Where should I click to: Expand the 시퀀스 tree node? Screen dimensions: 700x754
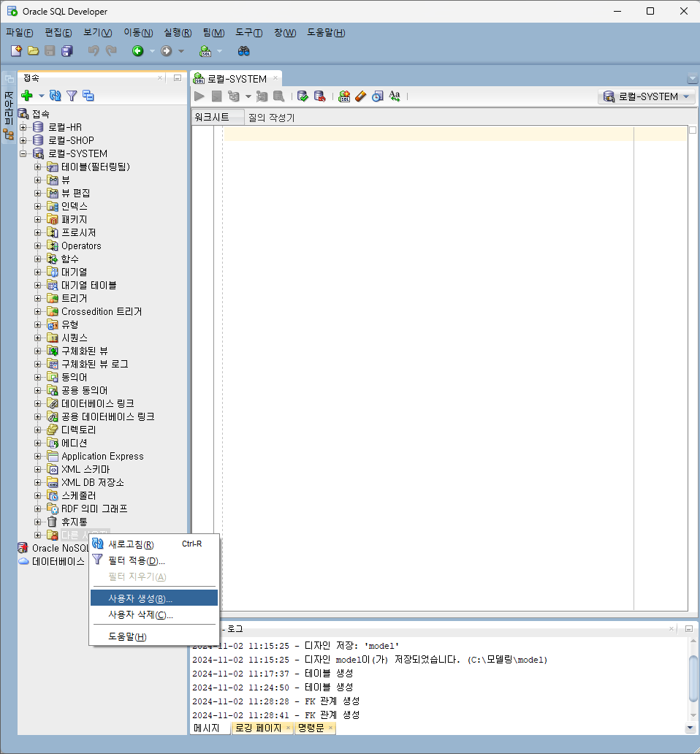[x=37, y=338]
